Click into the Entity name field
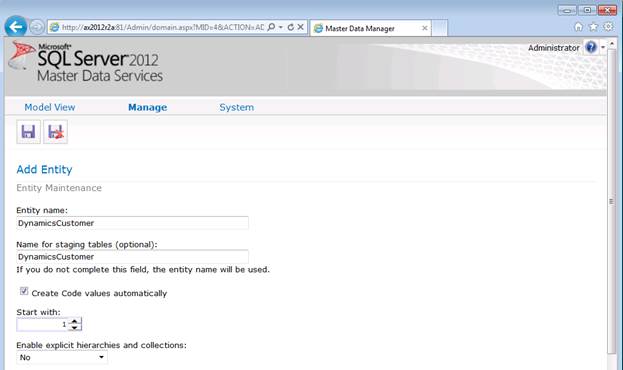The width and height of the screenshot is (623, 370). (x=132, y=223)
